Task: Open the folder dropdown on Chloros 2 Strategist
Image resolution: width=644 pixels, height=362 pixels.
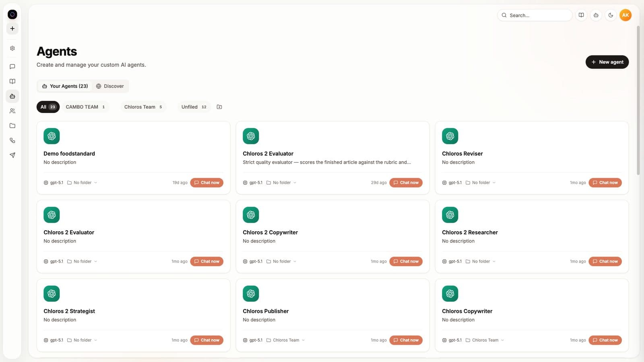Action: tap(83, 340)
